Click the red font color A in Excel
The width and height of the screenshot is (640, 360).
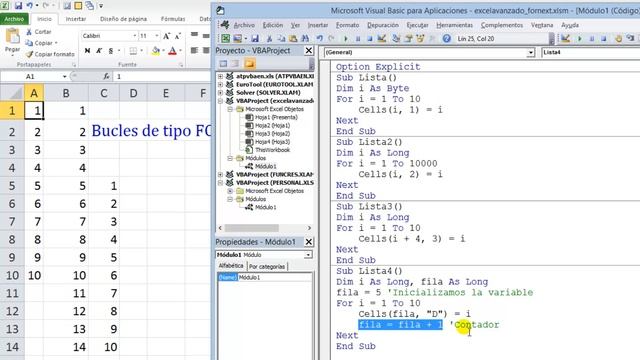click(x=172, y=51)
